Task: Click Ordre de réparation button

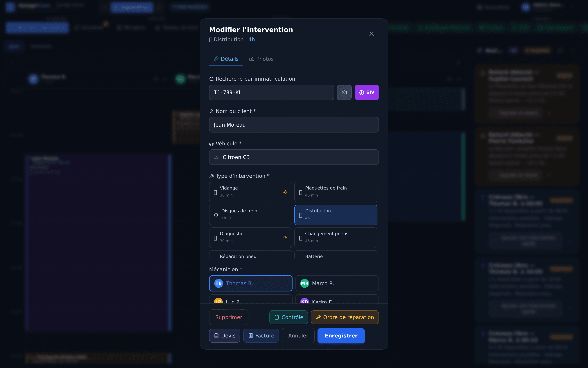Action: click(345, 317)
